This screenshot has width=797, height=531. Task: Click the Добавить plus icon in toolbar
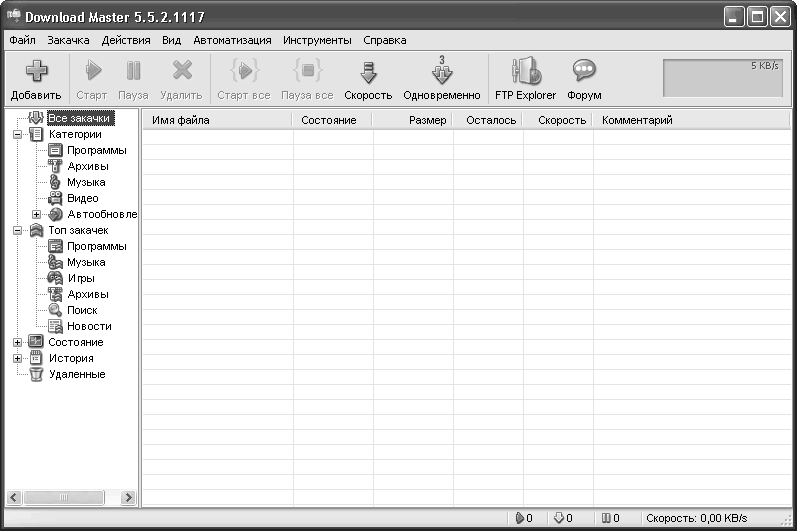point(36,71)
